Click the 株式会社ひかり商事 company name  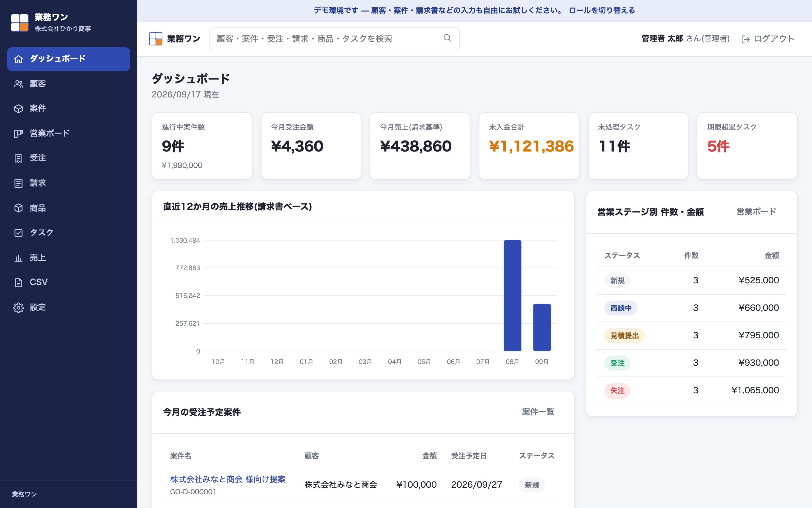click(x=63, y=29)
